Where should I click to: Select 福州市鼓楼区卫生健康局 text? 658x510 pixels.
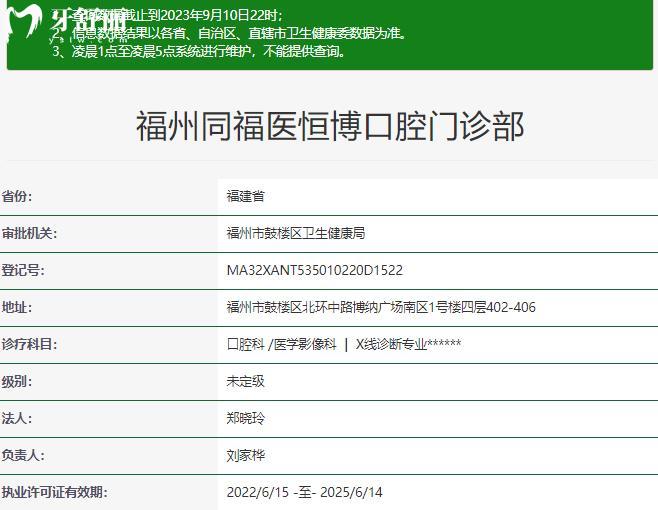pos(296,233)
